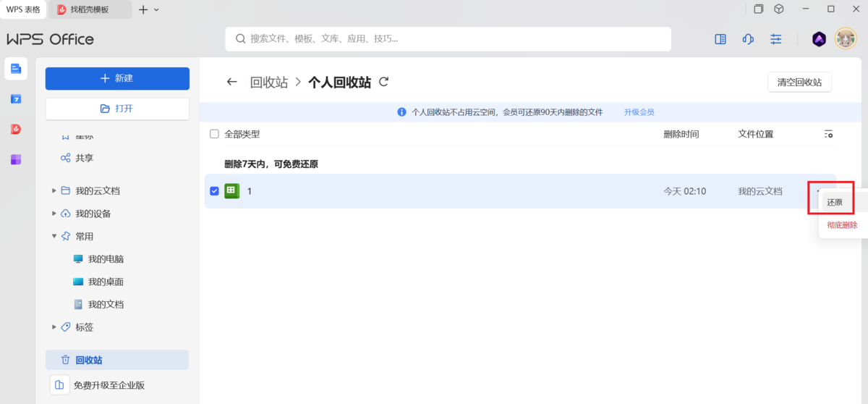
Task: Open 我的电脑 in the sidebar
Action: tap(104, 259)
